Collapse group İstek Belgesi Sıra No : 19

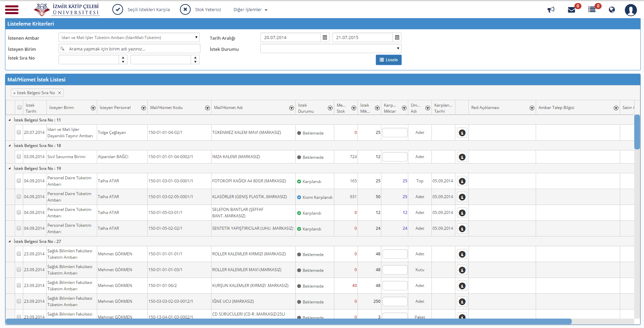click(9, 169)
